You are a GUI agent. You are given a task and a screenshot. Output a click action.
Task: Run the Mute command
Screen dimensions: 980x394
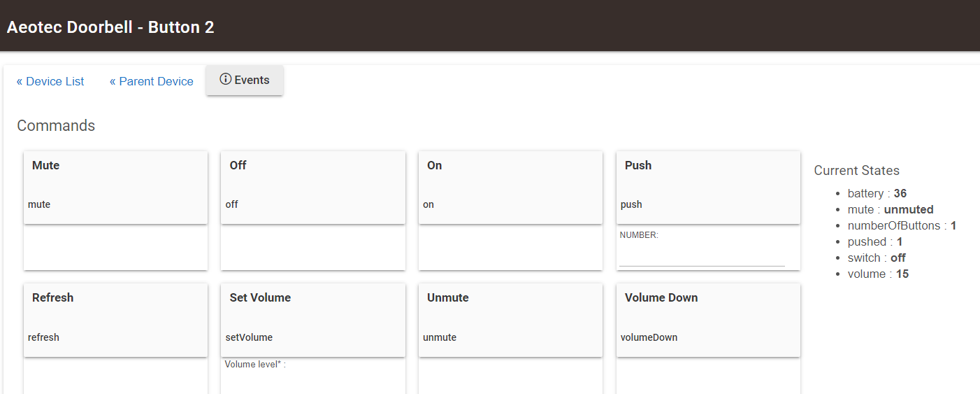115,188
